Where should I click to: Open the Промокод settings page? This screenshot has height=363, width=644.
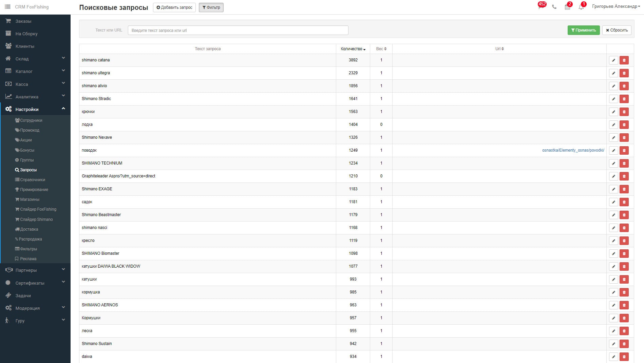point(27,130)
